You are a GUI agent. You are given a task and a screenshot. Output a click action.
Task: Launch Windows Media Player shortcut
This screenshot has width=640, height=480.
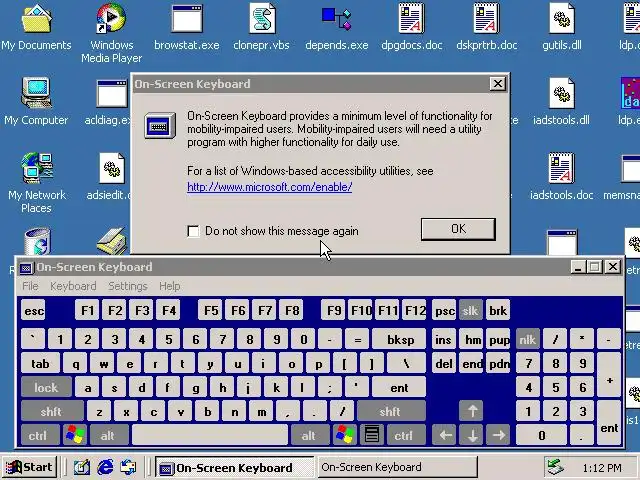tap(111, 33)
